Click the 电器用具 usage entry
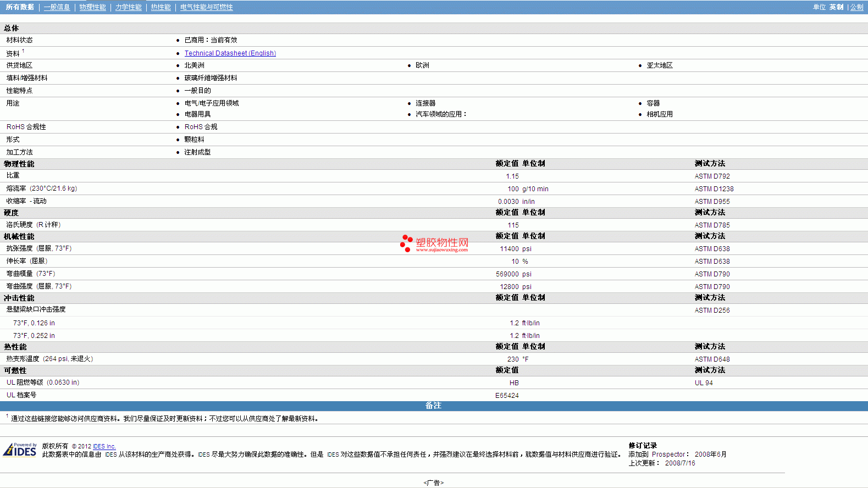The image size is (868, 488). 198,114
